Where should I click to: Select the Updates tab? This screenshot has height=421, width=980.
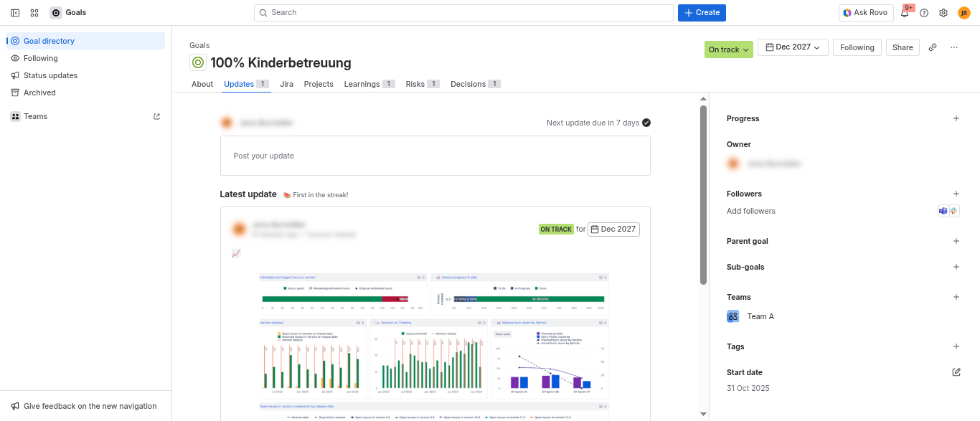246,84
